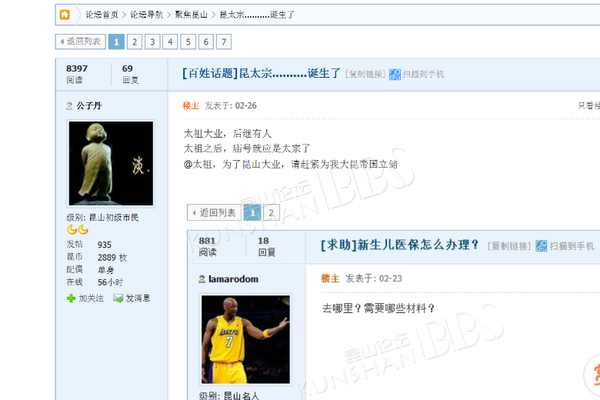600x400 pixels.
Task: Go to page 3 of thread
Action: pyautogui.click(x=152, y=42)
